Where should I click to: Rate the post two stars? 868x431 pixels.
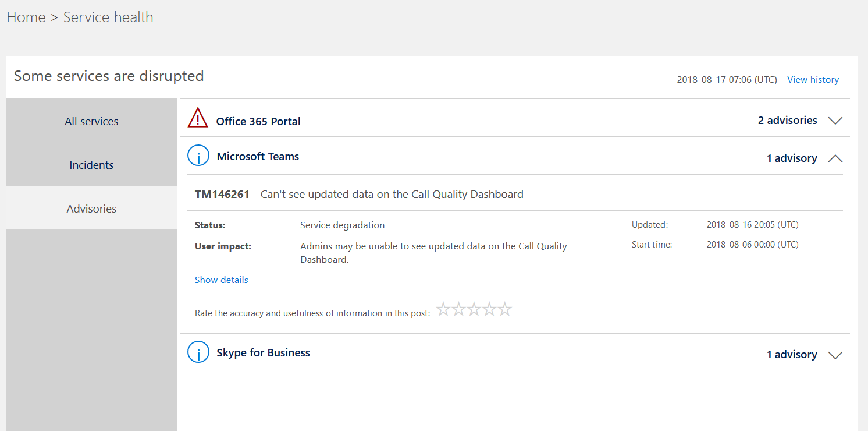coord(458,309)
